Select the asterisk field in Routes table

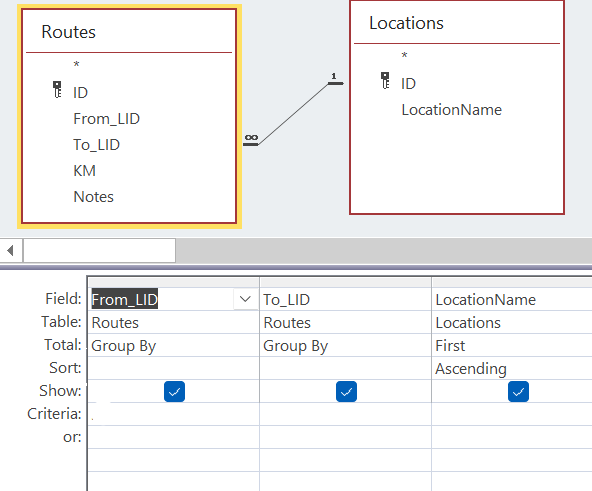(x=76, y=65)
